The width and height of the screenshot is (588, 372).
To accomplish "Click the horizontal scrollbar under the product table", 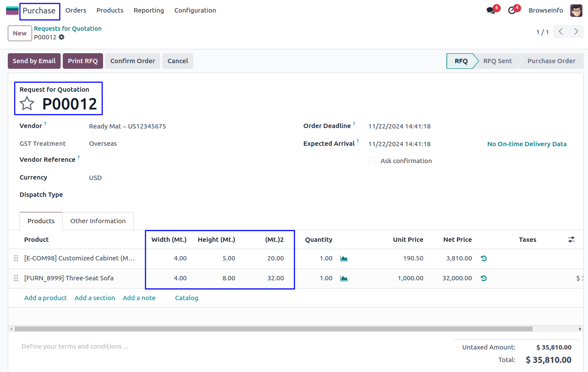I will [x=273, y=329].
